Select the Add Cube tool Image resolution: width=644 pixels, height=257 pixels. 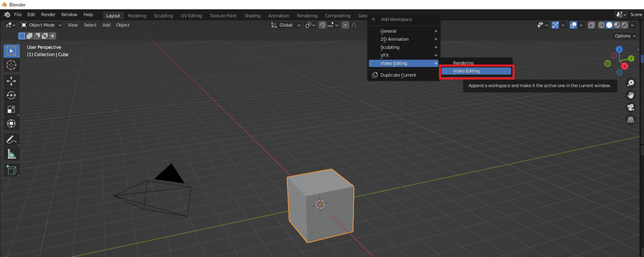11,170
